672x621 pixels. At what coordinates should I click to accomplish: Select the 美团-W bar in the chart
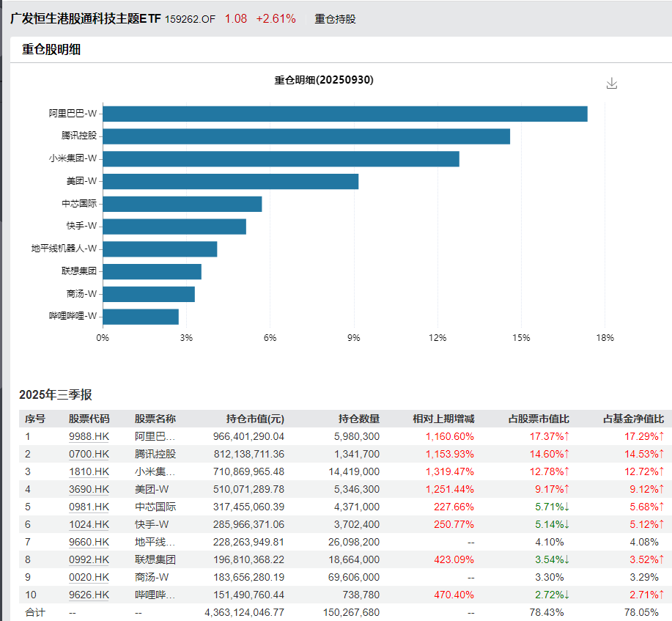pos(231,181)
